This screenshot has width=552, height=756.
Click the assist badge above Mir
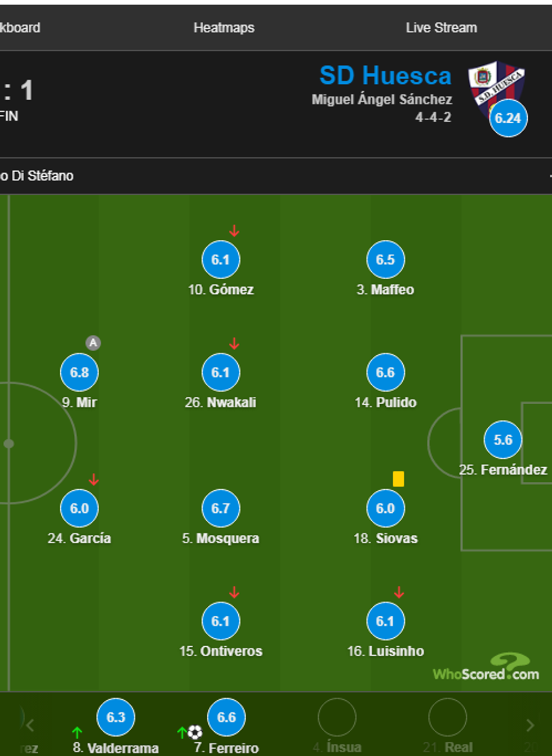tap(93, 343)
